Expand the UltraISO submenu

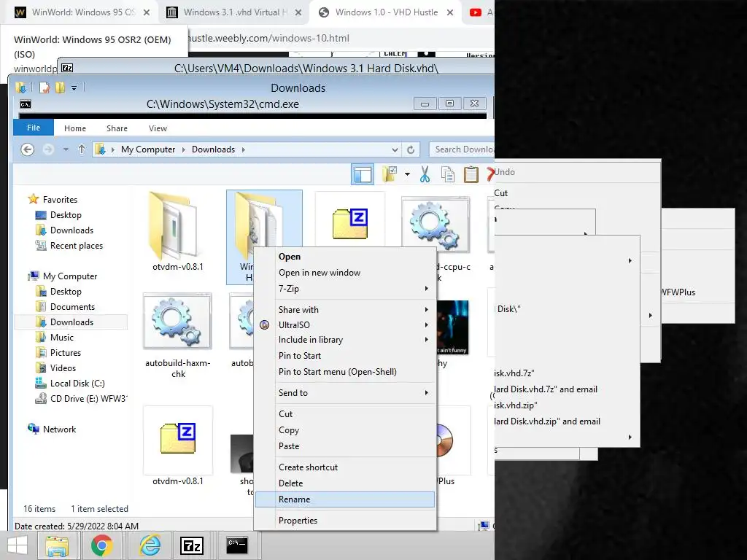coord(345,324)
